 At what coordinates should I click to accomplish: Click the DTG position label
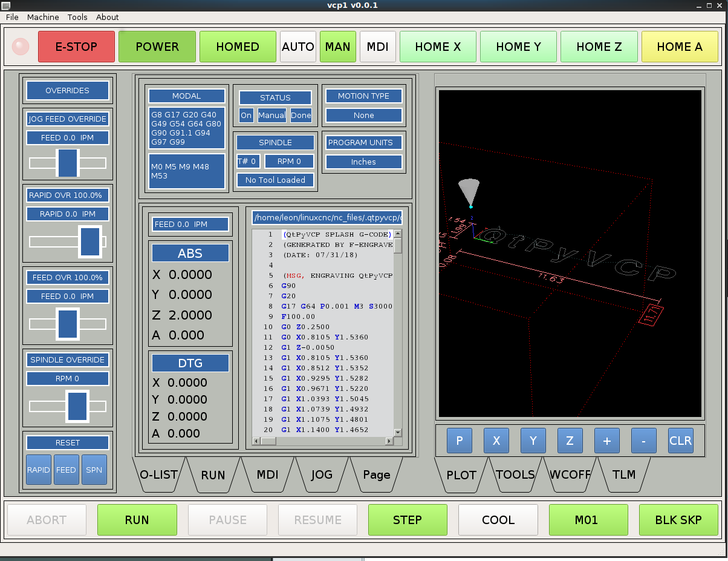(190, 363)
